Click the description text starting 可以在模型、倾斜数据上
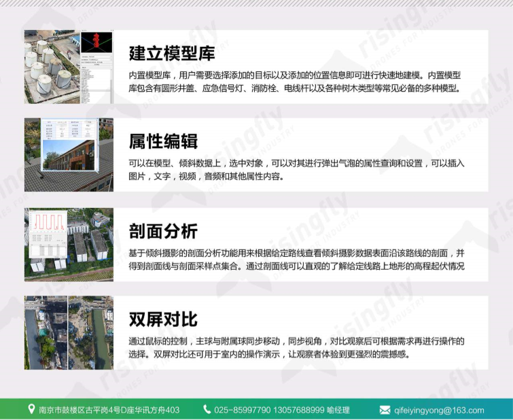The width and height of the screenshot is (513, 420). pos(296,170)
